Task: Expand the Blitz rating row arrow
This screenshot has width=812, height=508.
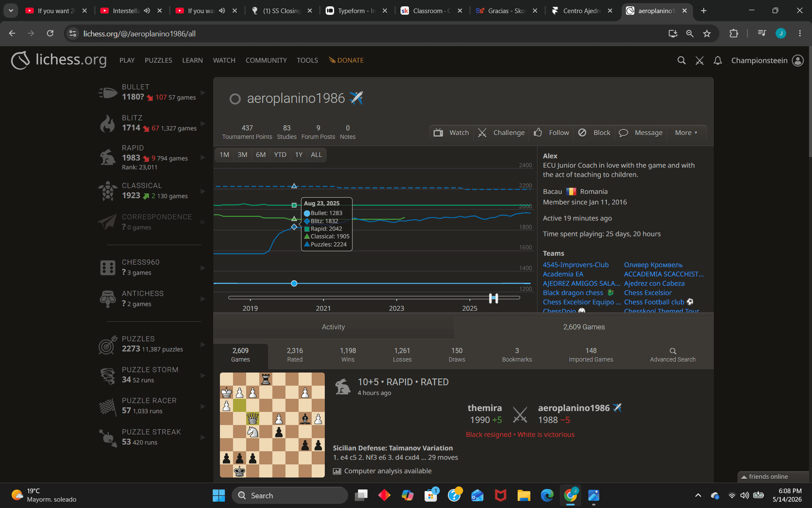Action: [203, 123]
